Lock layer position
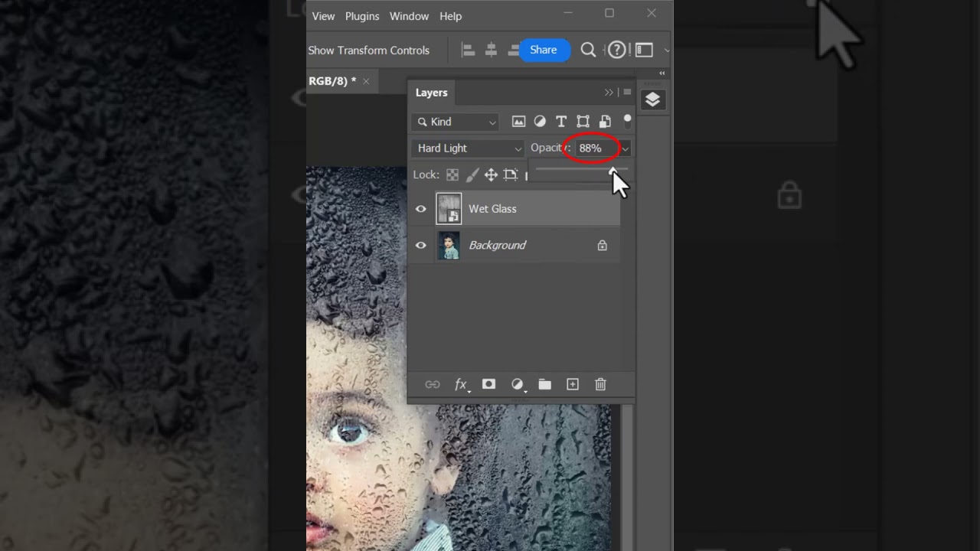This screenshot has width=980, height=551. (491, 174)
